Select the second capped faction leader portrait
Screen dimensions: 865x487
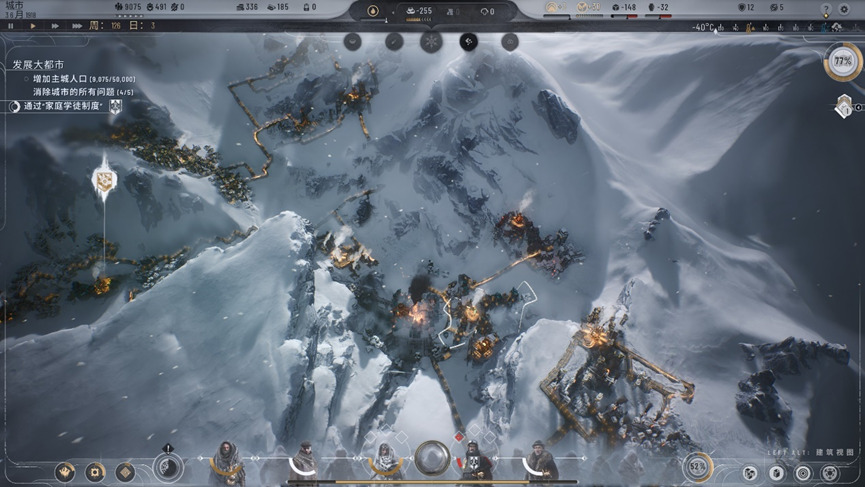click(304, 461)
